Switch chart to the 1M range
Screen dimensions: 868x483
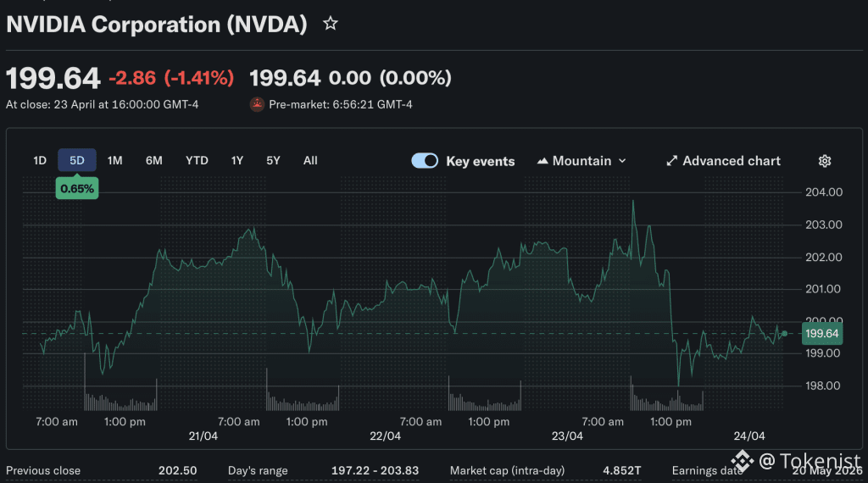[114, 160]
